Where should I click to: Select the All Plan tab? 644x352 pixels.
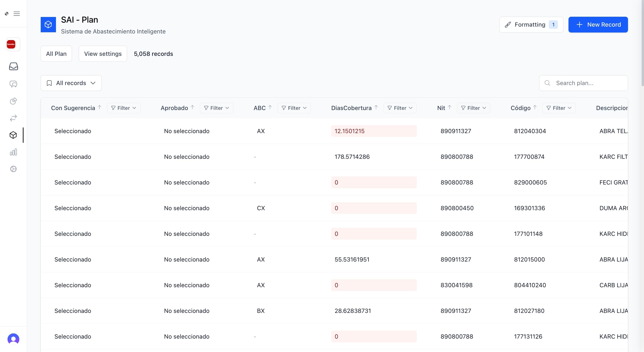tap(56, 53)
